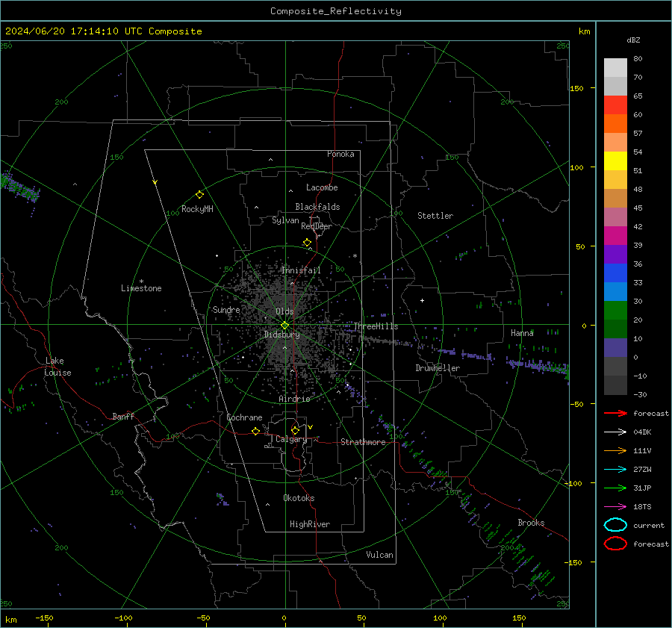This screenshot has height=628, width=672.
Task: Click the Innisfail city label
Action: [301, 270]
